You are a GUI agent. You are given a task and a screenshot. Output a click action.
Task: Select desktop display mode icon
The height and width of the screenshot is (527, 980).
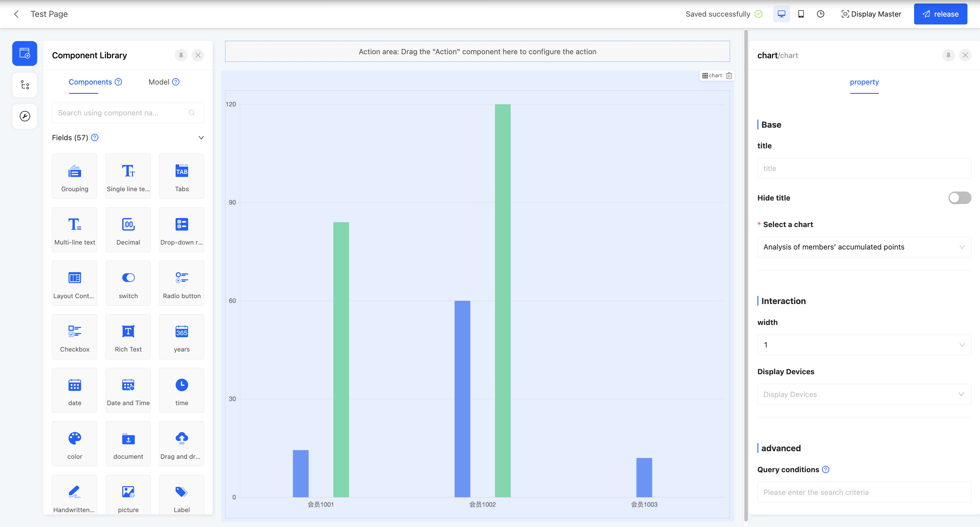pos(781,14)
